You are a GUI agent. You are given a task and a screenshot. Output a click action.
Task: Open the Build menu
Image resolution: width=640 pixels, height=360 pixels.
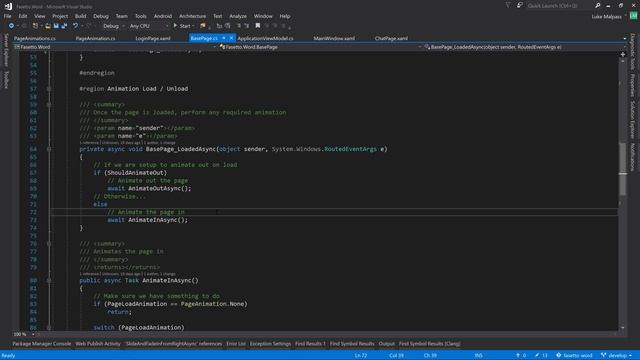[x=80, y=16]
